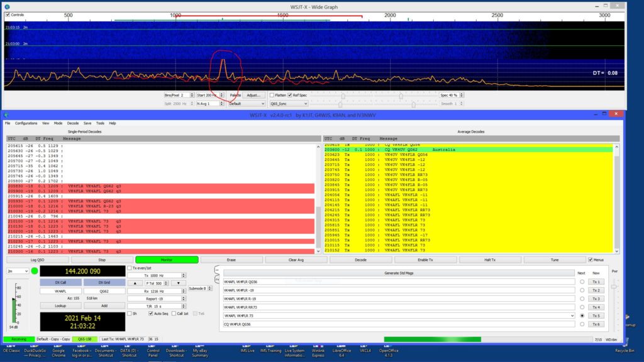
Task: Click the Tune button
Action: pyautogui.click(x=555, y=260)
